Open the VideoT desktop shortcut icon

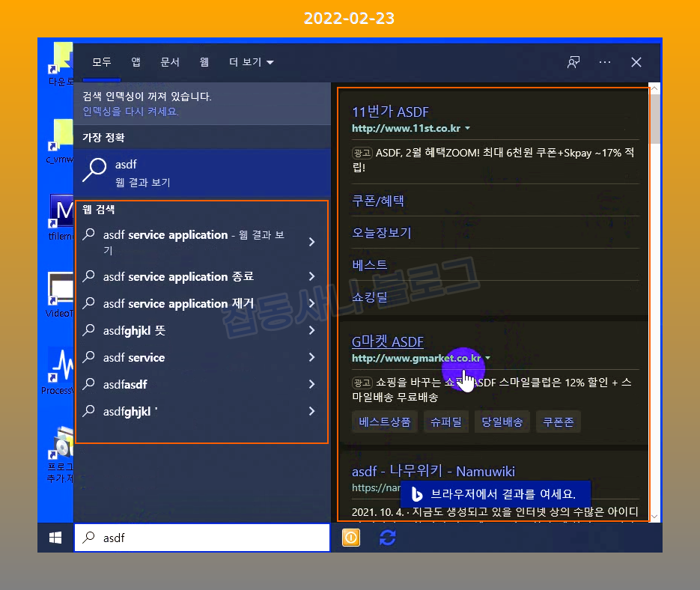(x=61, y=288)
